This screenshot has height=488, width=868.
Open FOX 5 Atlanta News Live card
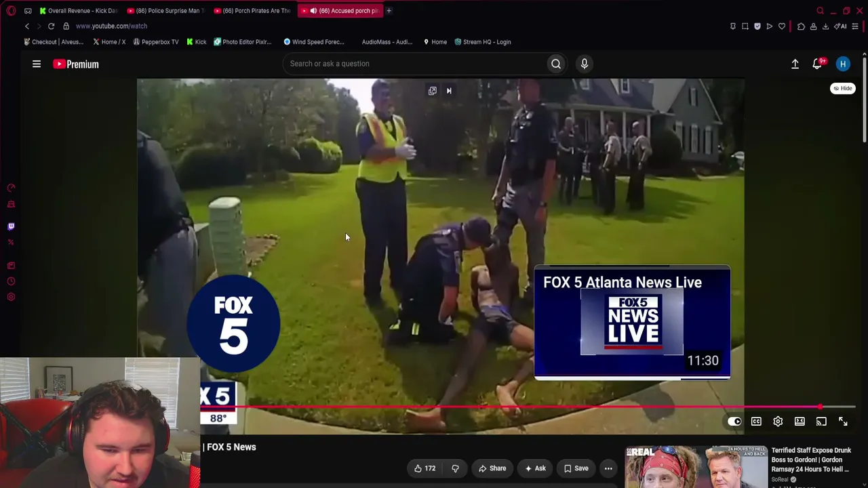pyautogui.click(x=632, y=322)
